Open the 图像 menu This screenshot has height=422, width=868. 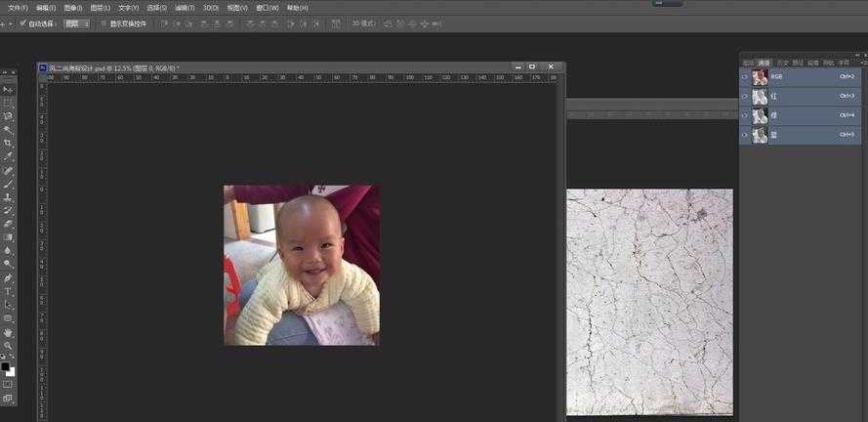point(73,7)
